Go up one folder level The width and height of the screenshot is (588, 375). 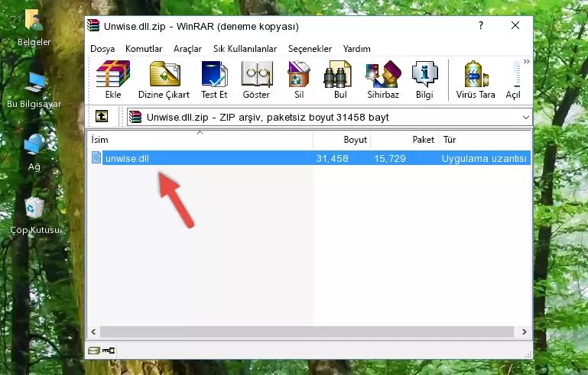click(x=102, y=117)
